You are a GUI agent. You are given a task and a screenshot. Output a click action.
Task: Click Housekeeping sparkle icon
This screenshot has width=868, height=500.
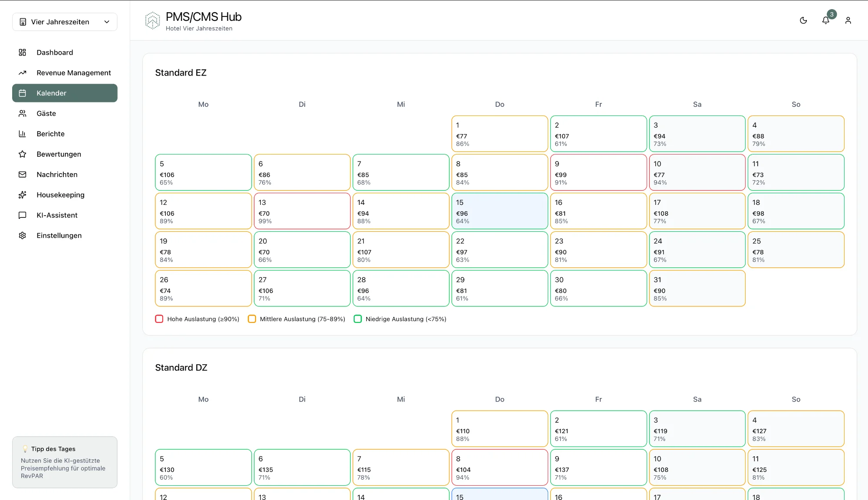pyautogui.click(x=23, y=195)
